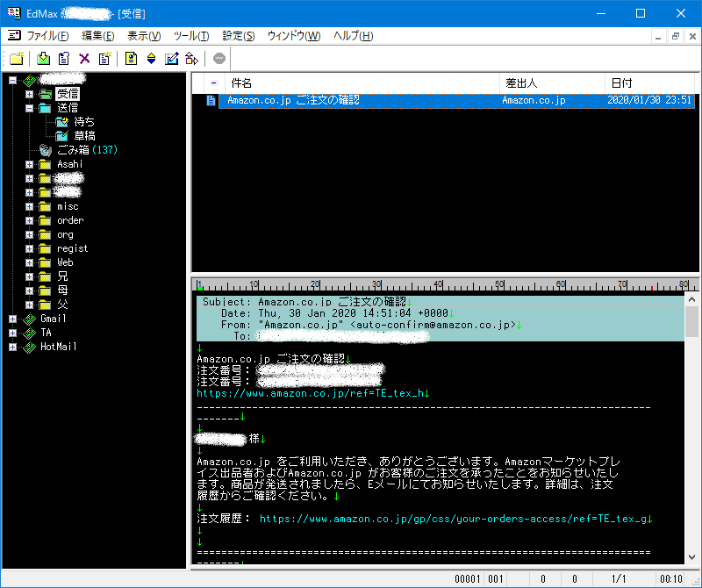The image size is (702, 588).
Task: Click the dash column header left of 件名
Action: [x=213, y=83]
